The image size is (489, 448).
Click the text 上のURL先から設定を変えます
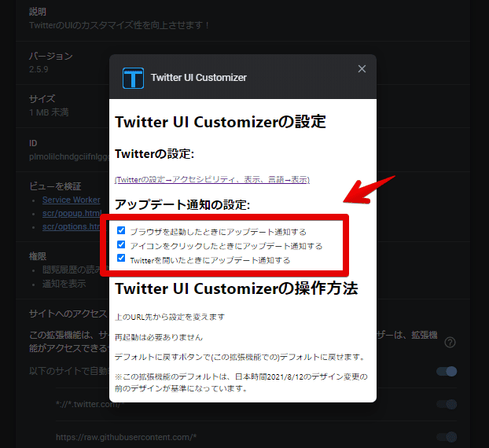tap(170, 317)
